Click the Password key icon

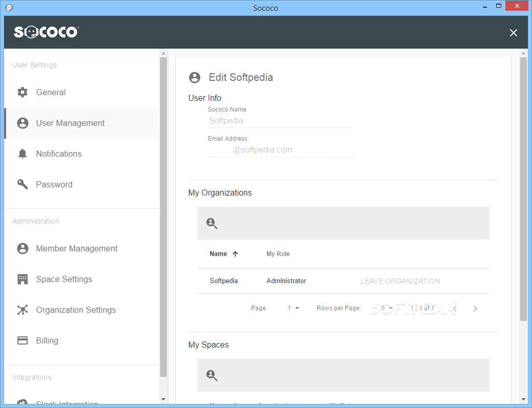click(23, 184)
